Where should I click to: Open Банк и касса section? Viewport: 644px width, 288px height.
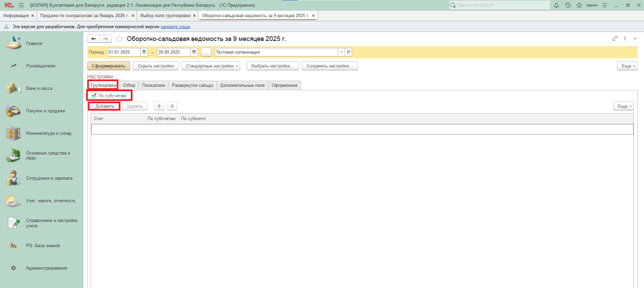pos(39,88)
